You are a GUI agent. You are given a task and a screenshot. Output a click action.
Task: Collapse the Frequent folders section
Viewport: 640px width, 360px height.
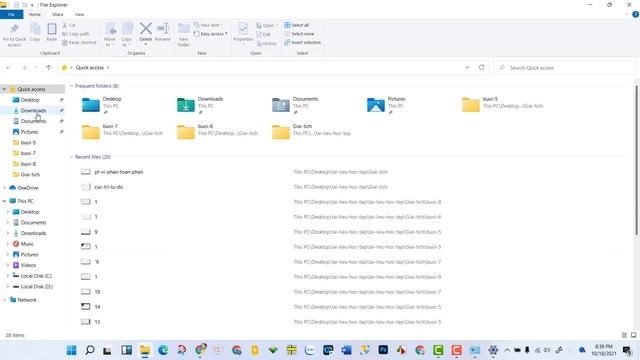tap(71, 86)
